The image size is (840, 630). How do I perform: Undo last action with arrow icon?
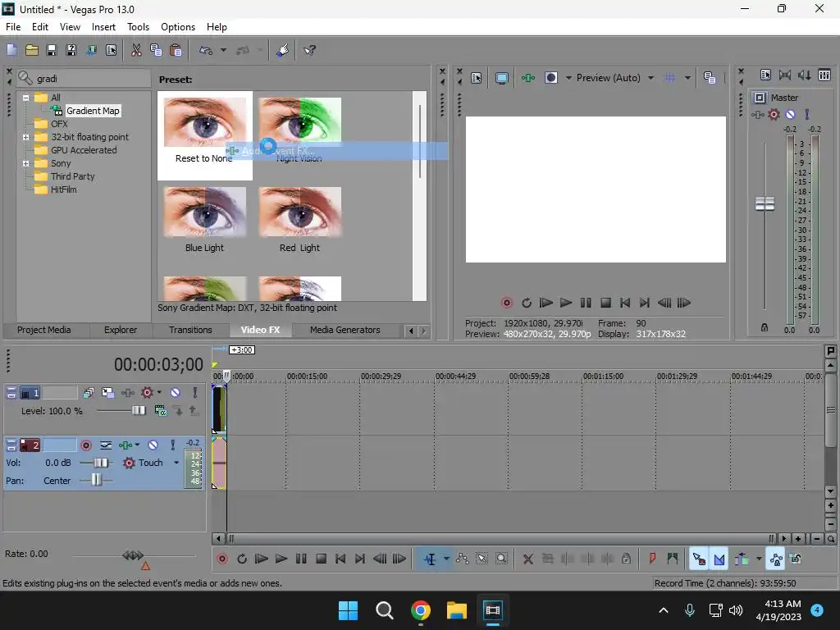coord(206,50)
